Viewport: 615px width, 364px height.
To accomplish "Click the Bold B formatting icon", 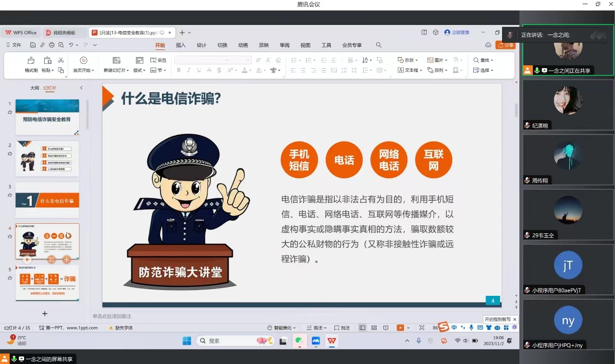I will [179, 70].
